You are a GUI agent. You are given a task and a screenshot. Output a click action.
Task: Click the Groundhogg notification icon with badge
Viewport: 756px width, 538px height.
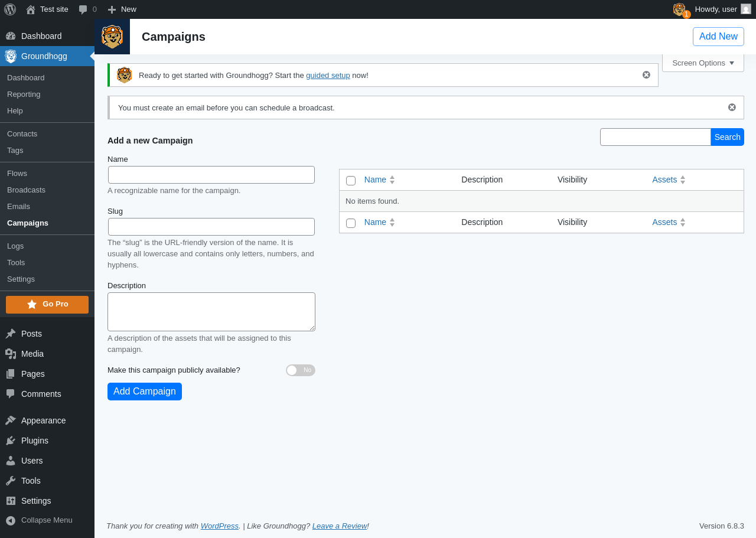(680, 10)
